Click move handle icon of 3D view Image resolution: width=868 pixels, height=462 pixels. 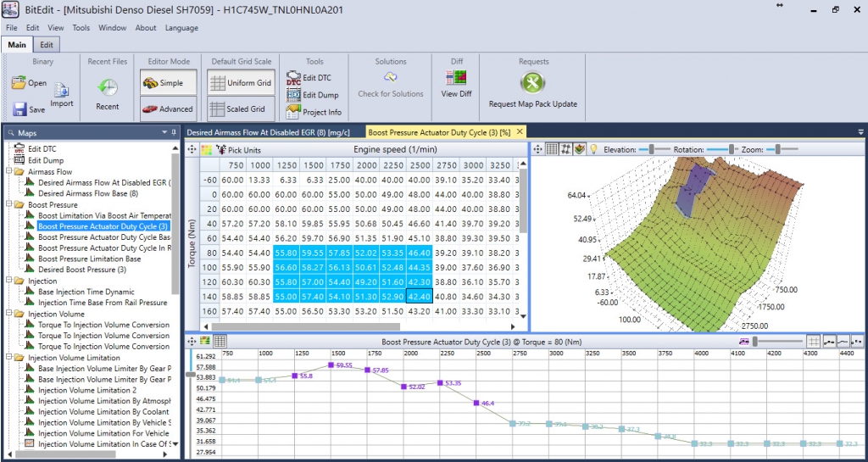click(x=538, y=149)
